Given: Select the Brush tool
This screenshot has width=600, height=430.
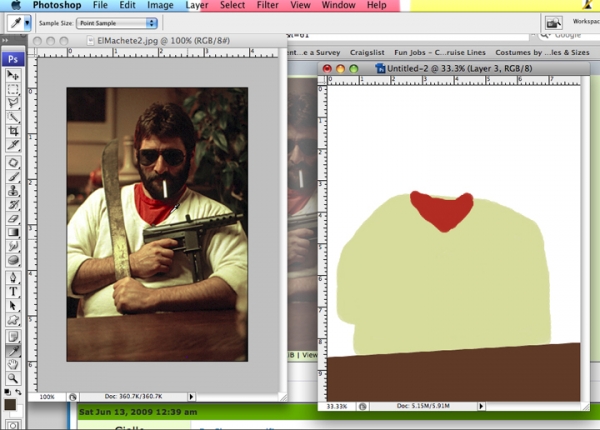Looking at the screenshot, I should pos(13,177).
